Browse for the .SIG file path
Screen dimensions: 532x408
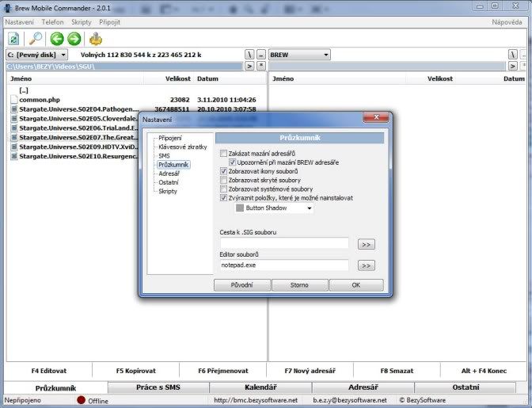366,244
